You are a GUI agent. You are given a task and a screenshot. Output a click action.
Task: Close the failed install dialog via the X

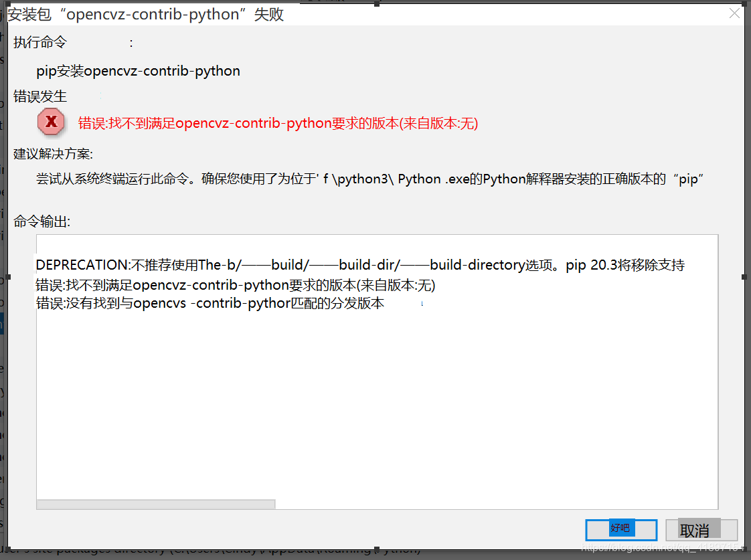734,12
